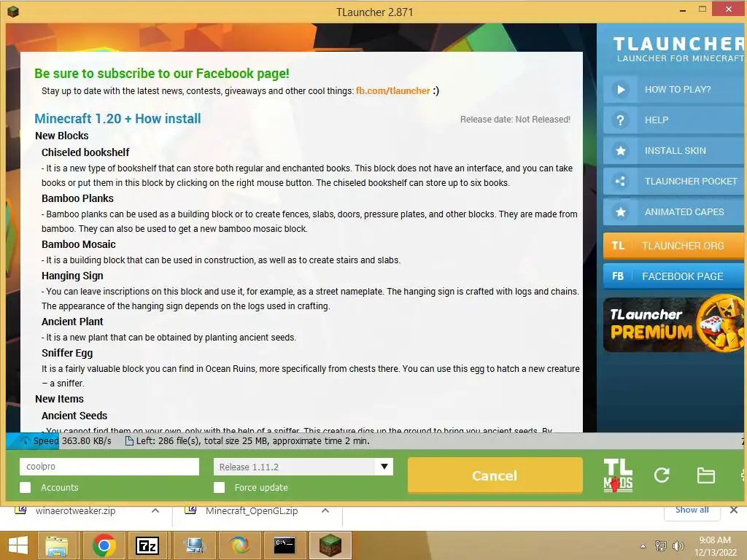Screen dimensions: 747x560
Task: Click the file icon beside 'Left: 286 file(s)'
Action: click(128, 441)
